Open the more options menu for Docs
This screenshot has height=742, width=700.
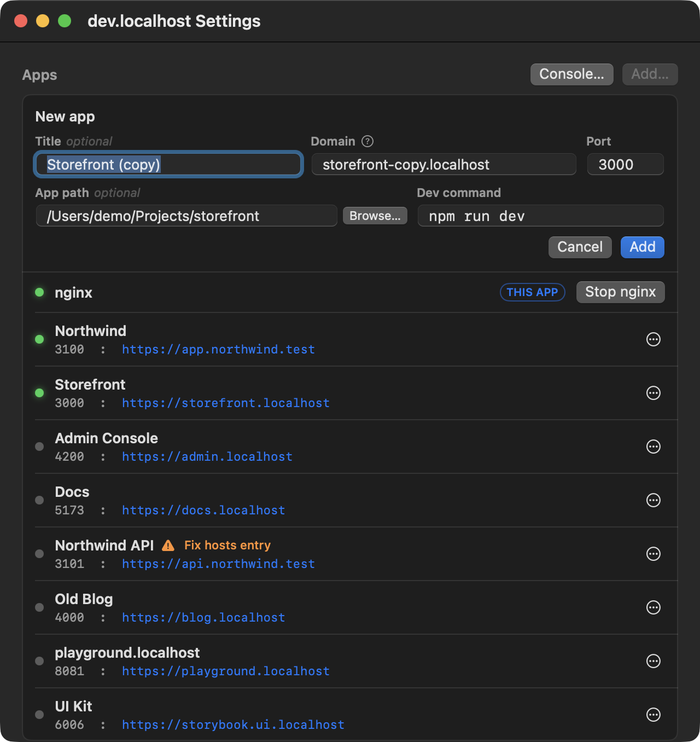(654, 500)
